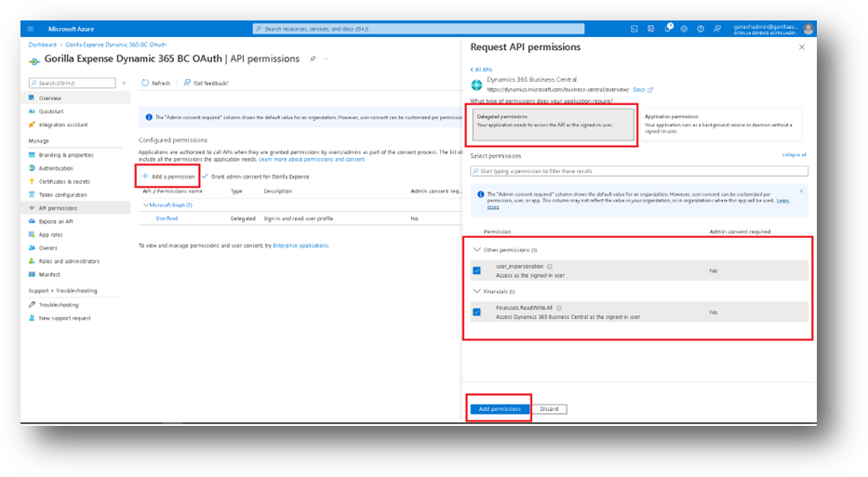Open the Enterprise applications link
This screenshot has height=477, width=868.
pos(300,245)
